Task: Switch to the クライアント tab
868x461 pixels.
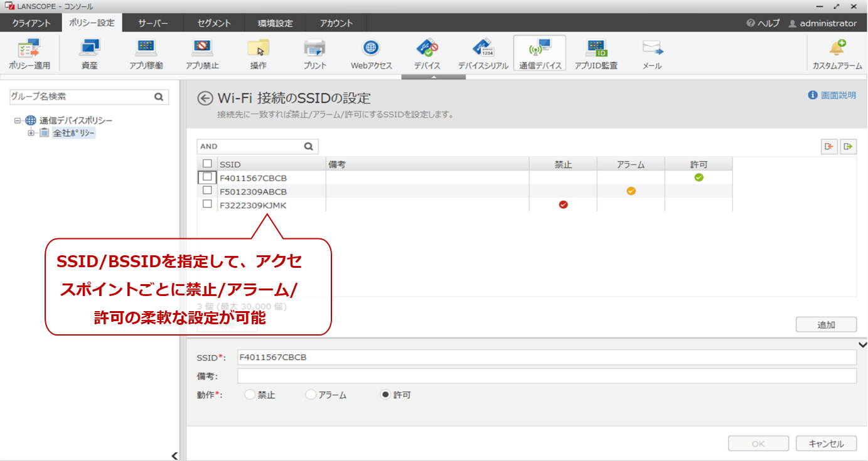Action: (32, 23)
